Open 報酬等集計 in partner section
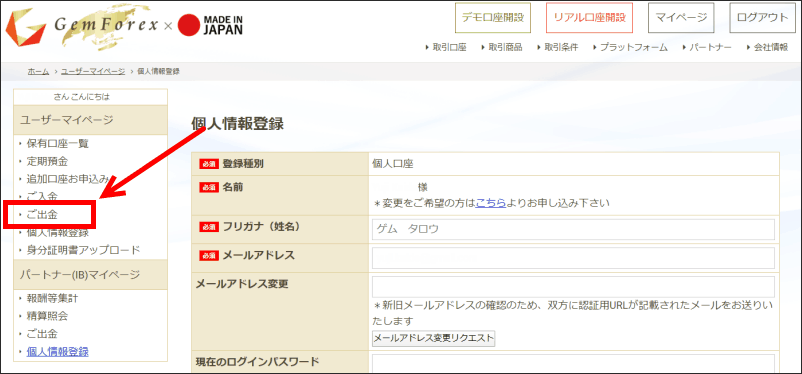Viewport: 802px width, 374px height. click(52, 298)
